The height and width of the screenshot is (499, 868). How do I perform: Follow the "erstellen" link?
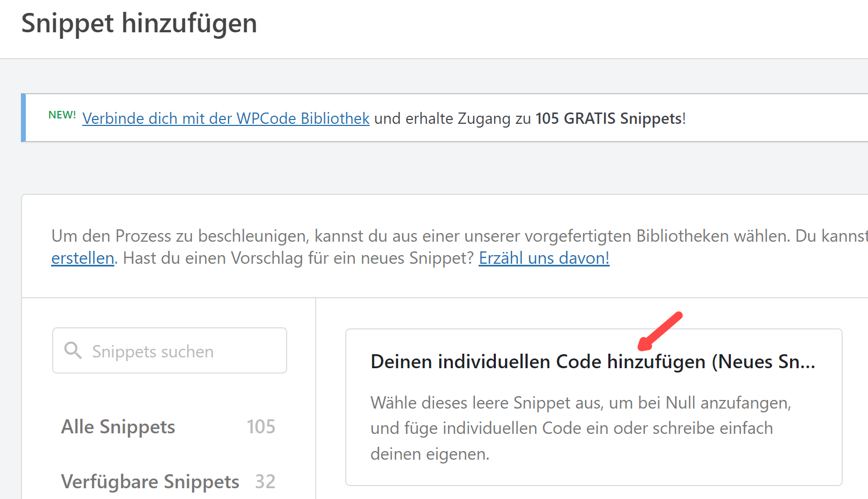click(82, 258)
